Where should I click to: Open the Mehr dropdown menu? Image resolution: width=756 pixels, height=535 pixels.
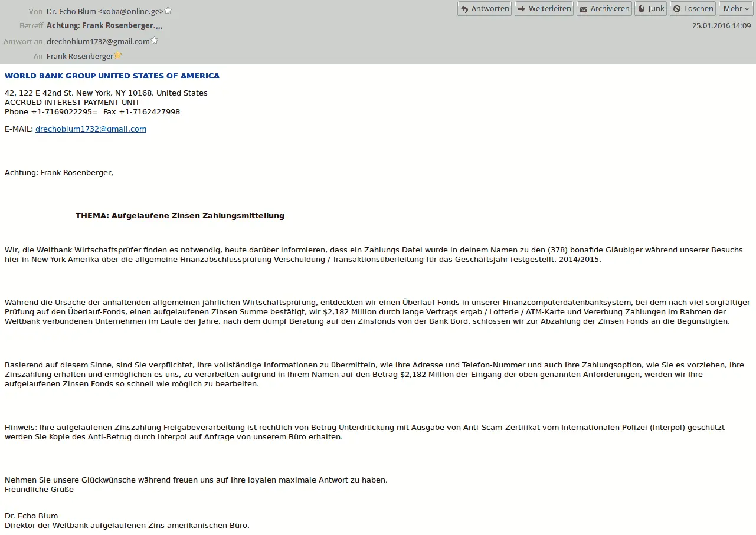click(x=737, y=9)
